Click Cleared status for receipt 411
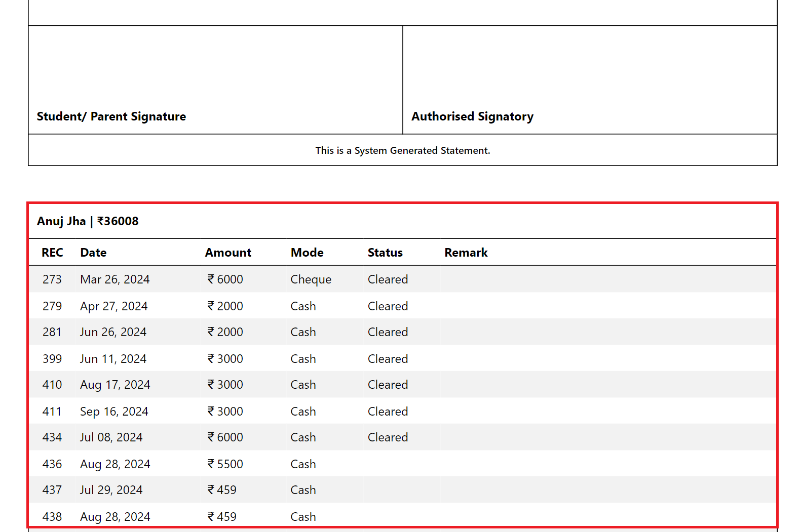This screenshot has height=532, width=801. click(388, 412)
